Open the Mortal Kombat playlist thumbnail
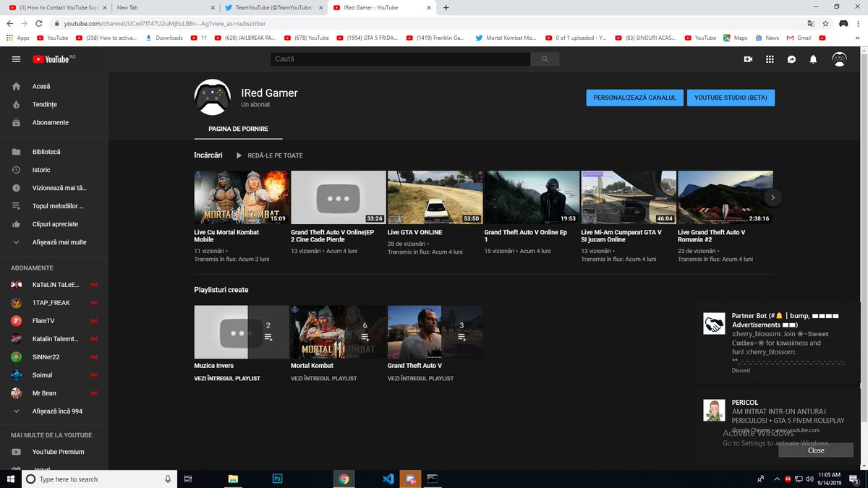 click(x=339, y=332)
